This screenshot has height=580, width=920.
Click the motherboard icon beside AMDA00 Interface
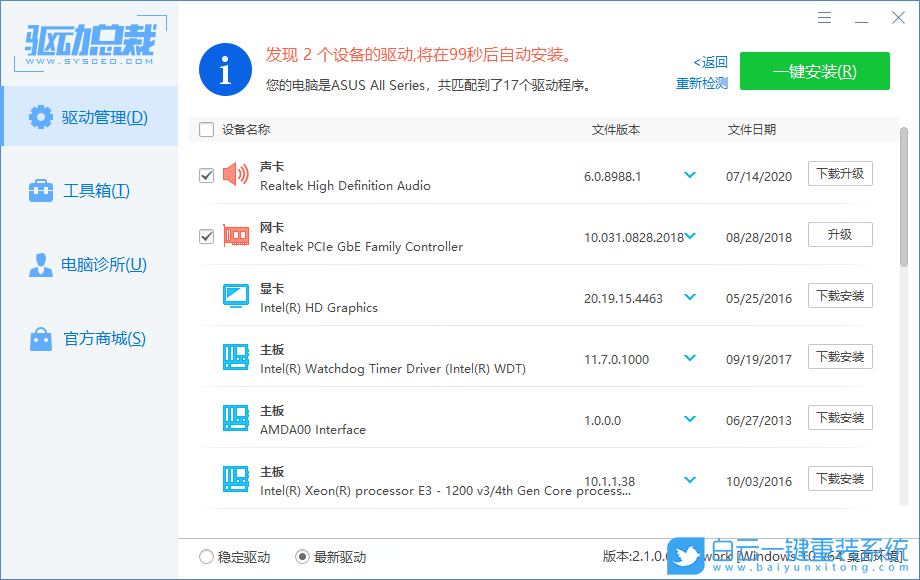pos(235,419)
